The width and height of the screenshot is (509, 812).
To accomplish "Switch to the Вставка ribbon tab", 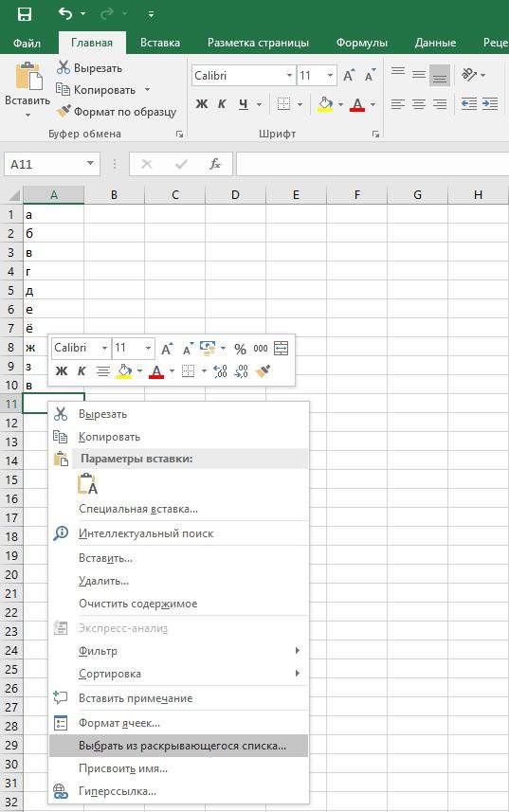I will click(160, 43).
